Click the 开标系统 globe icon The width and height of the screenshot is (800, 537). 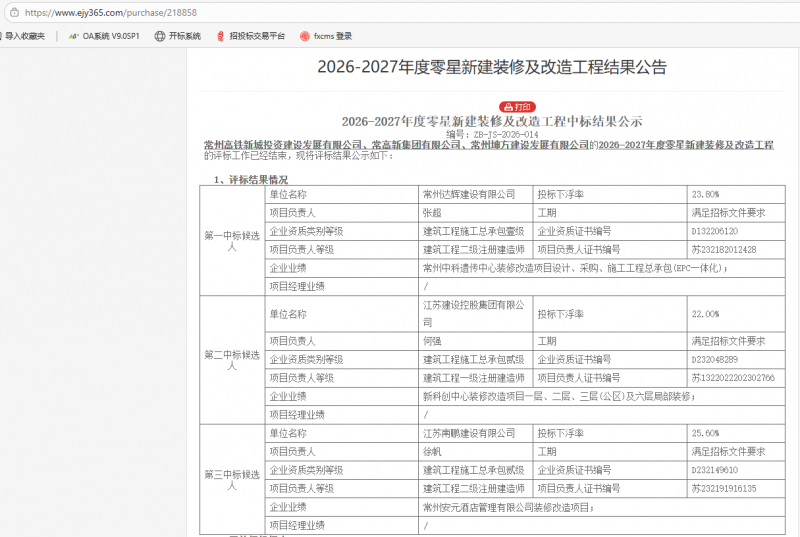160,36
